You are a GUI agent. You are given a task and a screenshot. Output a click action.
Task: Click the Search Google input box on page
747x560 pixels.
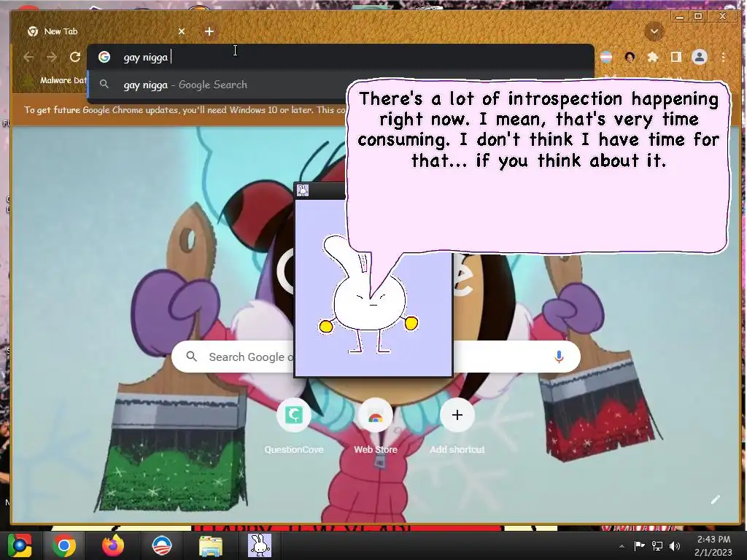point(376,356)
